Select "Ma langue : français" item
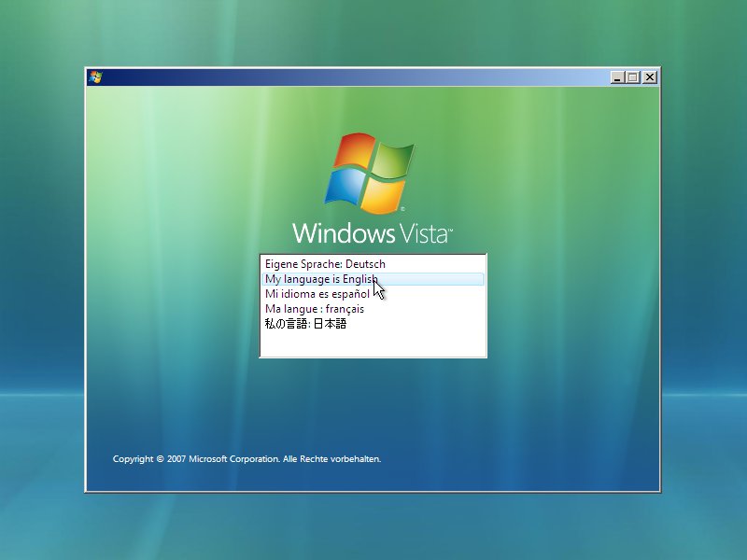The image size is (747, 560). pos(373,309)
